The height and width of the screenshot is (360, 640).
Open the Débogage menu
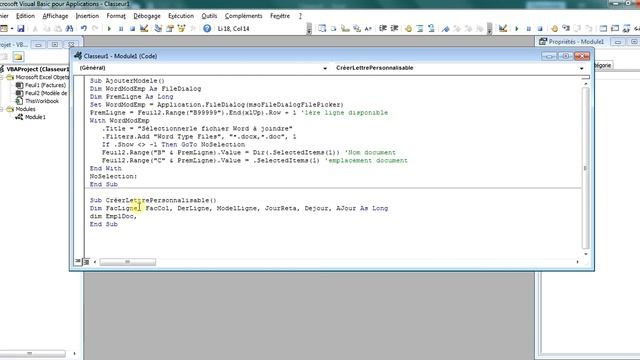click(147, 16)
